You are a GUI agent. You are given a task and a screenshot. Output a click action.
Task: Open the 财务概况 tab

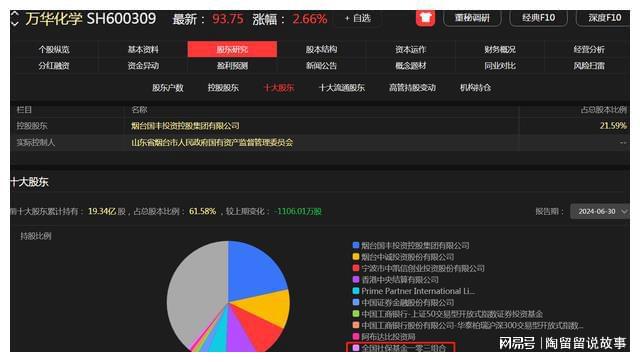coord(500,49)
